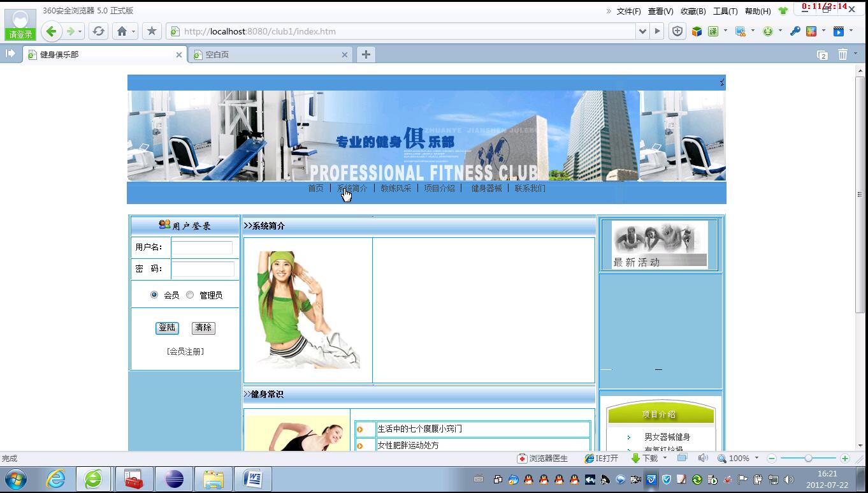Open the blue video clapper icon
This screenshot has width=868, height=493.
click(x=839, y=31)
